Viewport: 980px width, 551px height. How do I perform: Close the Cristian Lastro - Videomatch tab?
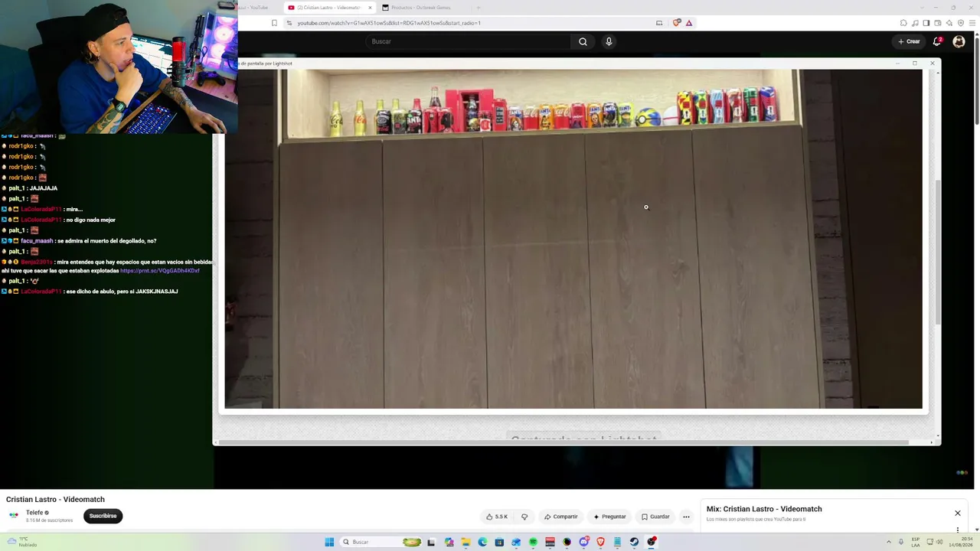click(370, 8)
